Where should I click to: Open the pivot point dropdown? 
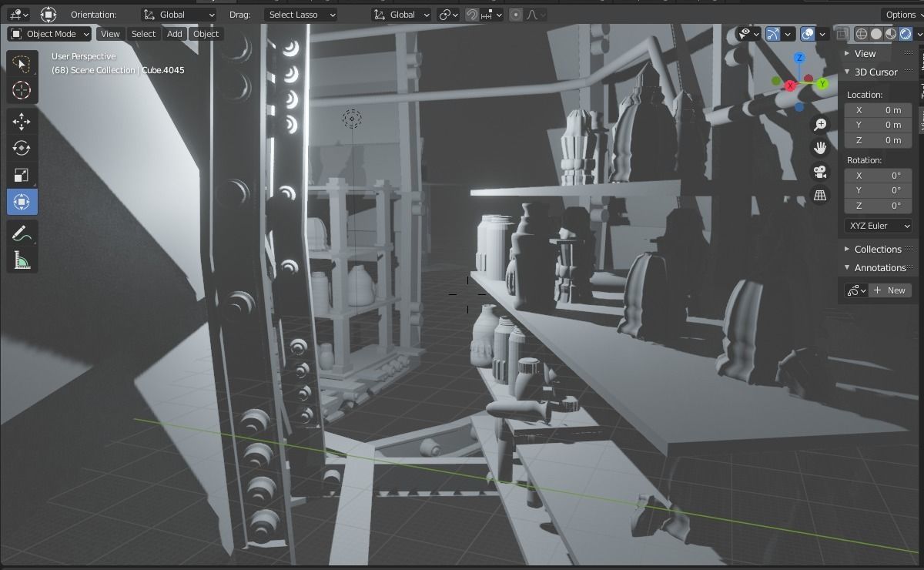click(447, 15)
